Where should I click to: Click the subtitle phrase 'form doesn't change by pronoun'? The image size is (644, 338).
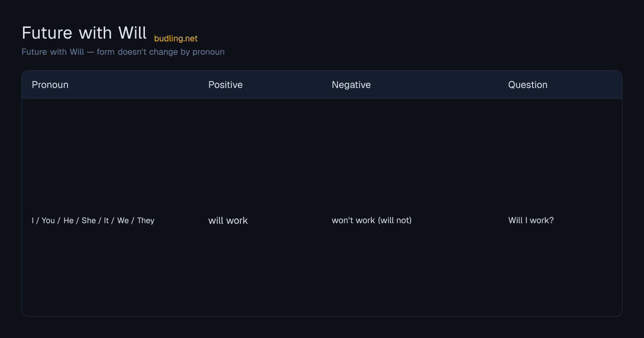tap(160, 52)
